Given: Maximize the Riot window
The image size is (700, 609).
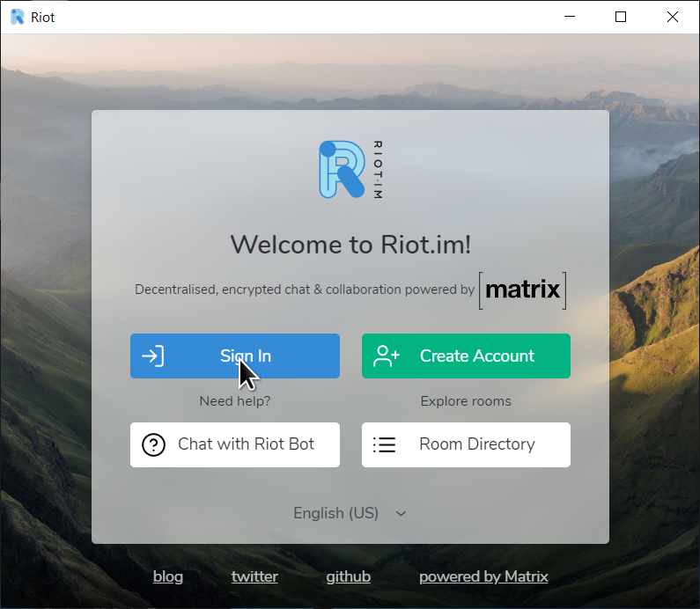Looking at the screenshot, I should coord(621,17).
